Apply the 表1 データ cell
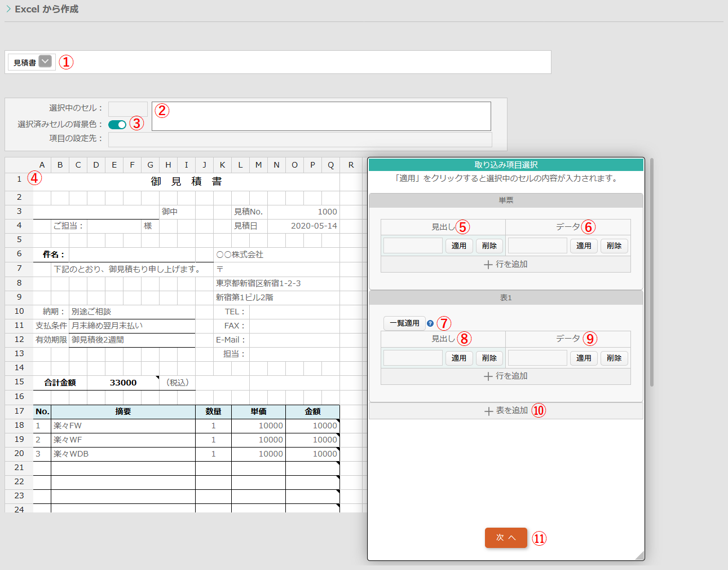The height and width of the screenshot is (570, 728). pos(584,358)
